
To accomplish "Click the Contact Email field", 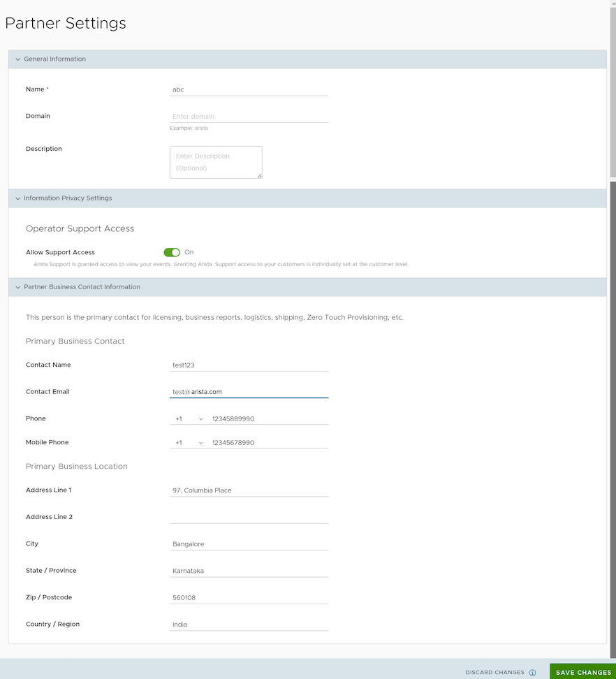I will tap(249, 392).
